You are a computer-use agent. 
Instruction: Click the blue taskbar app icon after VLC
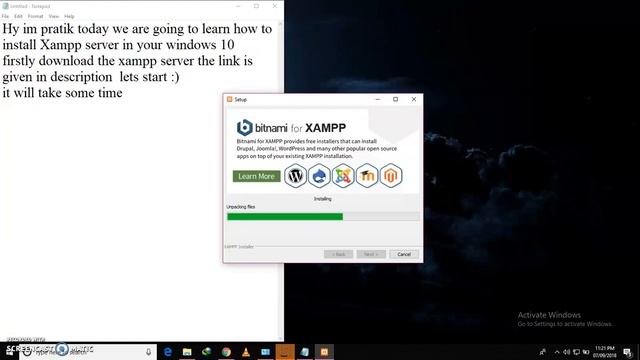pos(265,352)
